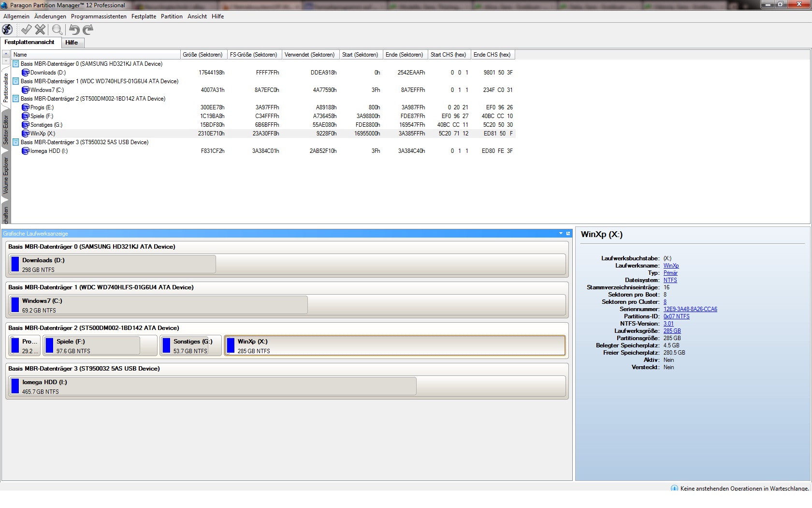The height and width of the screenshot is (508, 812).
Task: Sort by the Verwendet (Sektoren) column header
Action: pyautogui.click(x=310, y=55)
